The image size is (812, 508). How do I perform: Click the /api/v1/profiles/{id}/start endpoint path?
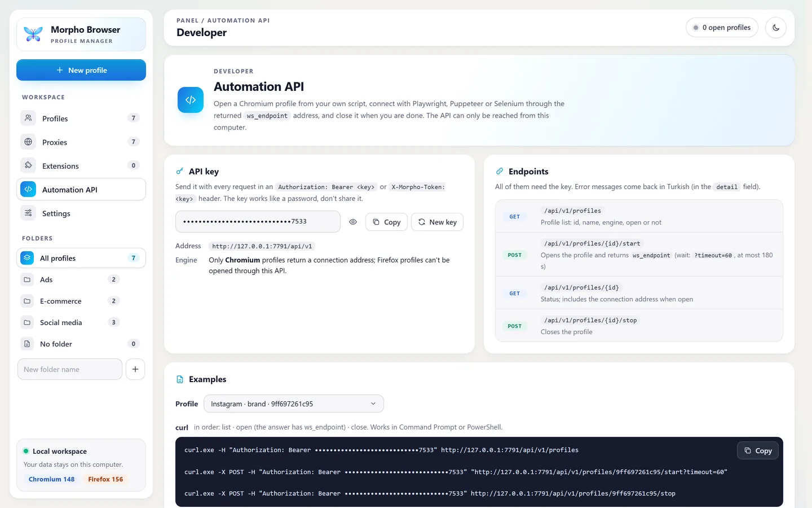pyautogui.click(x=592, y=243)
